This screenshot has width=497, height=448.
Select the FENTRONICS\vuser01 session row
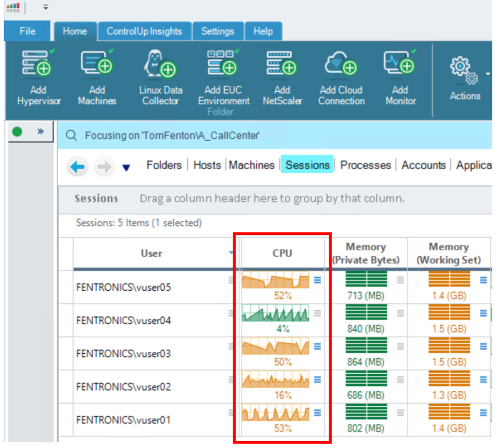pyautogui.click(x=123, y=420)
